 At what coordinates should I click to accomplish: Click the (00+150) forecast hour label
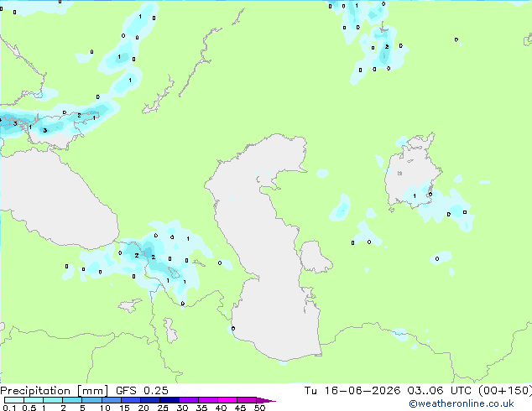coord(505,391)
